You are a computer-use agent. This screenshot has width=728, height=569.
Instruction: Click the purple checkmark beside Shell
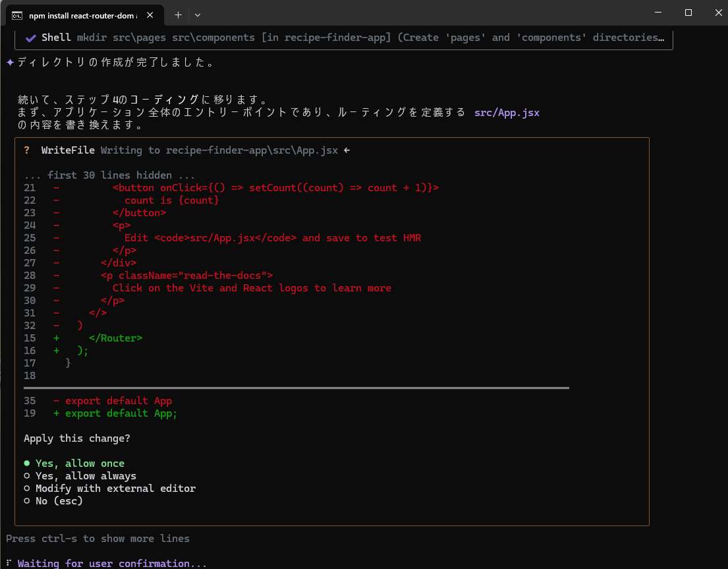coord(30,38)
